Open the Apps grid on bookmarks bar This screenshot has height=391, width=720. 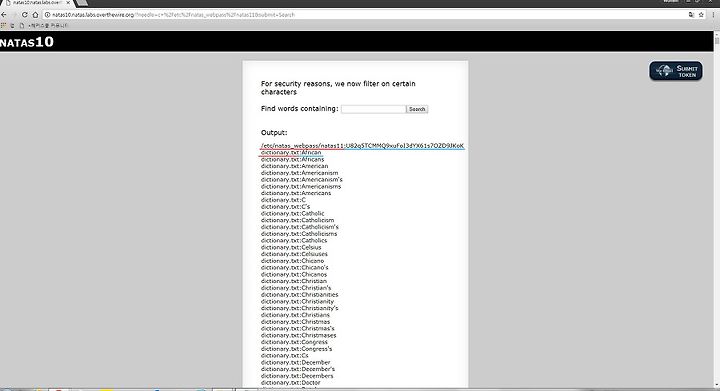coord(3,25)
